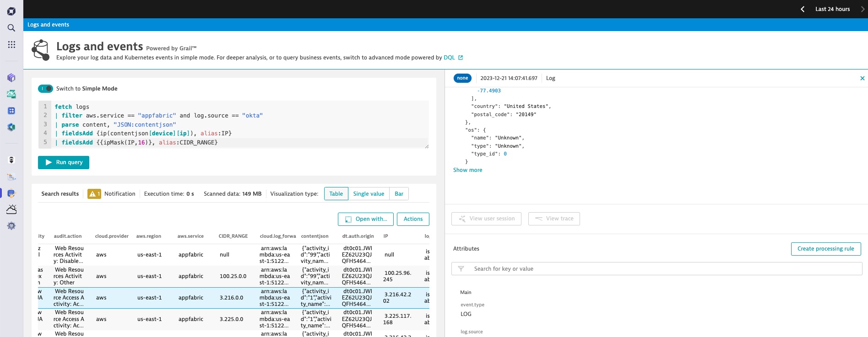This screenshot has width=868, height=337.
Task: Click the external link icon beside DQL
Action: pos(461,58)
